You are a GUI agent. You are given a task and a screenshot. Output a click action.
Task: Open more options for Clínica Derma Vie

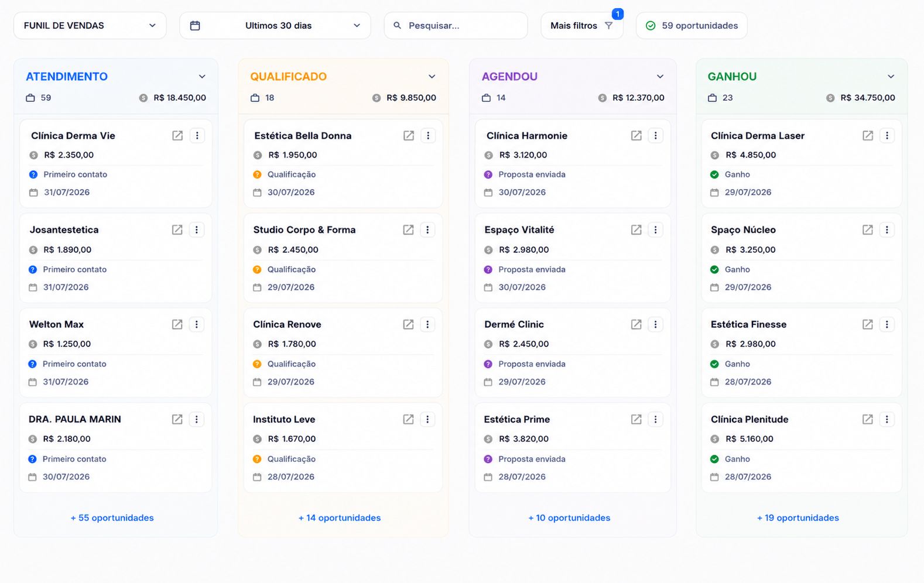[197, 136]
